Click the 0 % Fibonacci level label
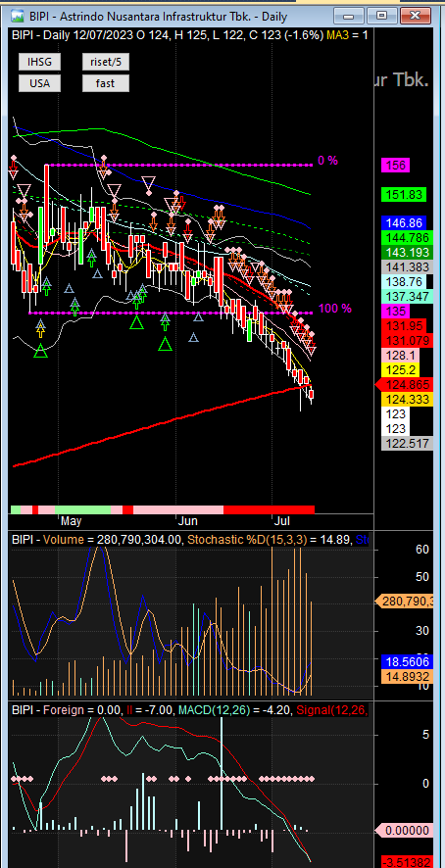This screenshot has width=445, height=868. [x=327, y=161]
